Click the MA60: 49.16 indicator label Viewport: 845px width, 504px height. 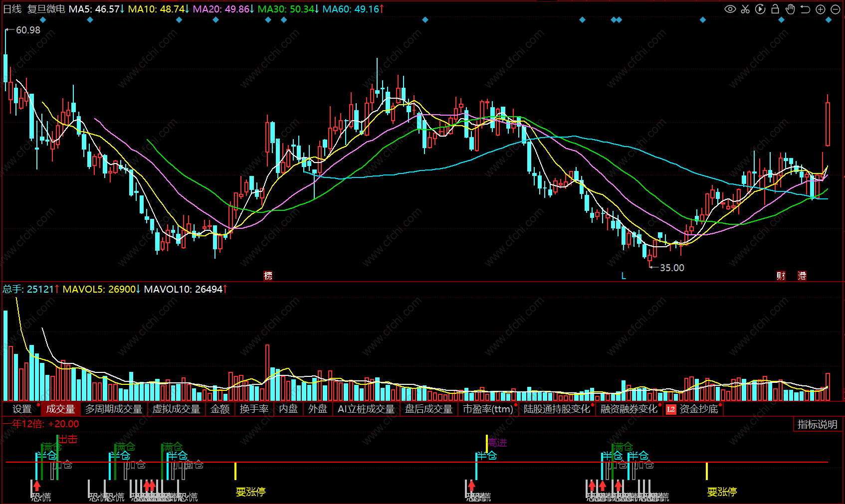tap(354, 9)
